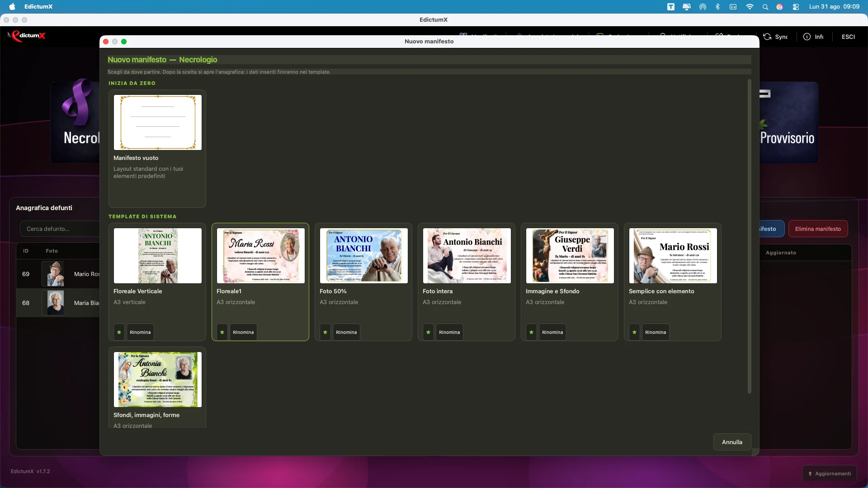Click the ID cell reading 68
868x488 pixels.
click(26, 303)
